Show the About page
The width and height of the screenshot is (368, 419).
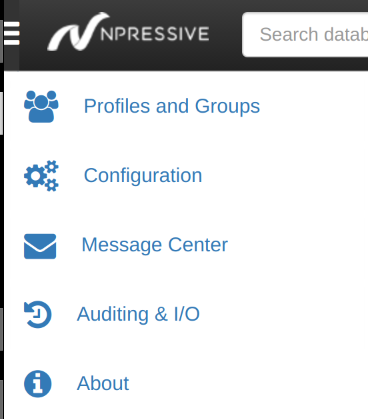[103, 383]
